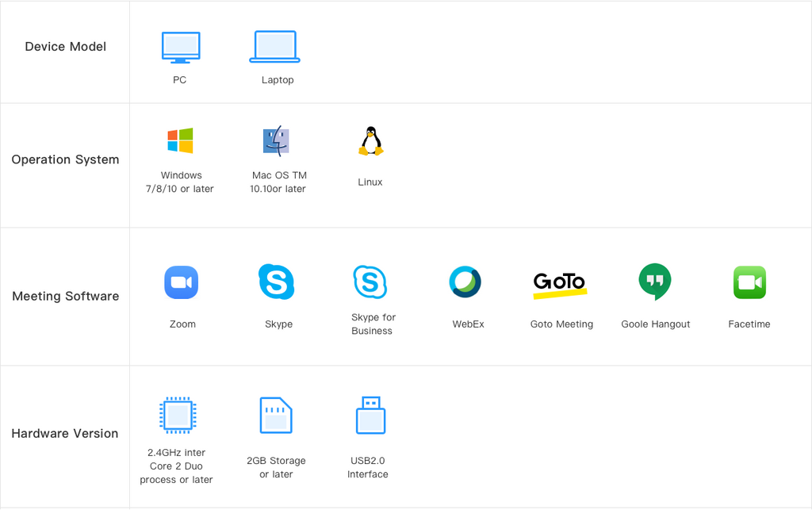
Task: Choose the Mac OS Finder icon
Action: (x=276, y=141)
